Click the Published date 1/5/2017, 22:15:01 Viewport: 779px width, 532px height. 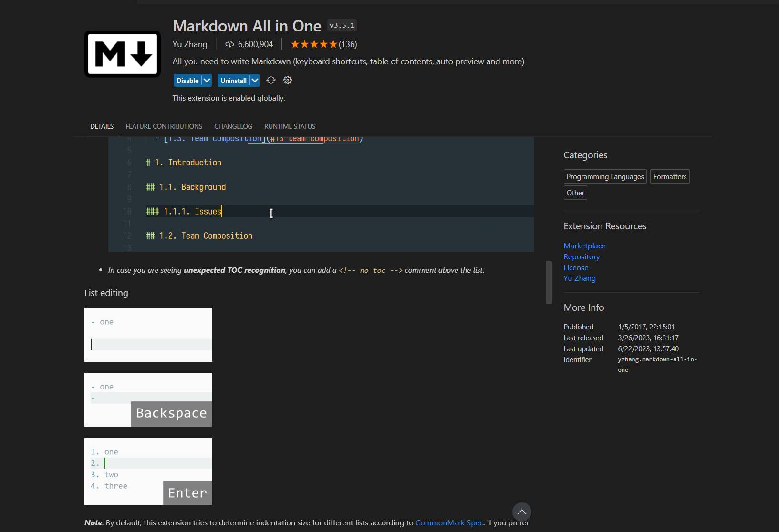tap(646, 327)
